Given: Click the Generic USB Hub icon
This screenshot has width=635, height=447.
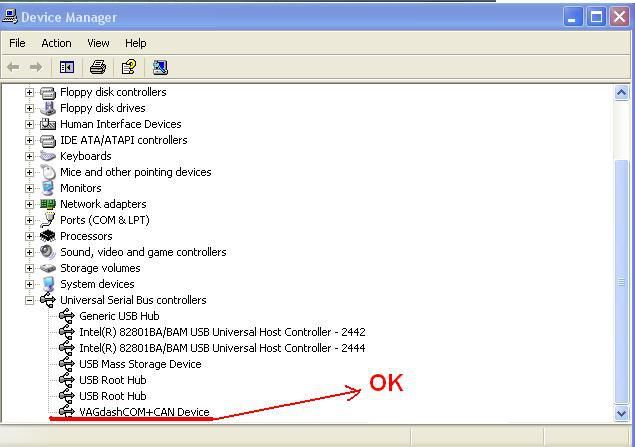Looking at the screenshot, I should pos(67,316).
